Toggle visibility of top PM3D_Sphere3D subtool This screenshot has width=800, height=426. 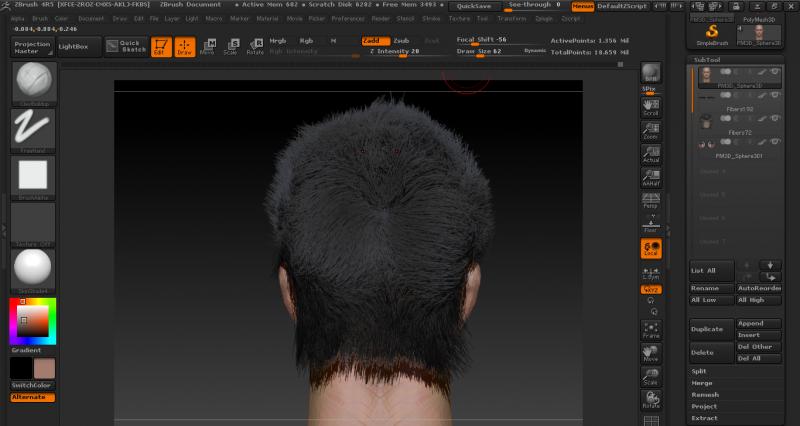(776, 72)
